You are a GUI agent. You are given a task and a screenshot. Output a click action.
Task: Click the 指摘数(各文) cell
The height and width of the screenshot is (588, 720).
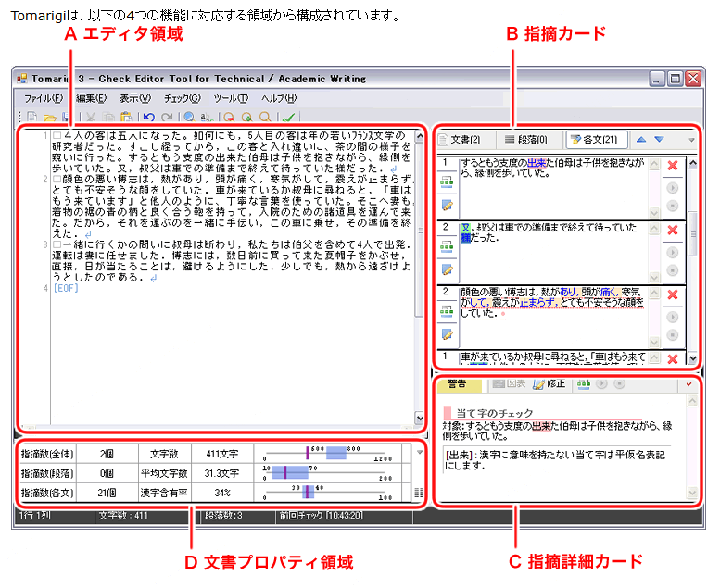click(47, 493)
